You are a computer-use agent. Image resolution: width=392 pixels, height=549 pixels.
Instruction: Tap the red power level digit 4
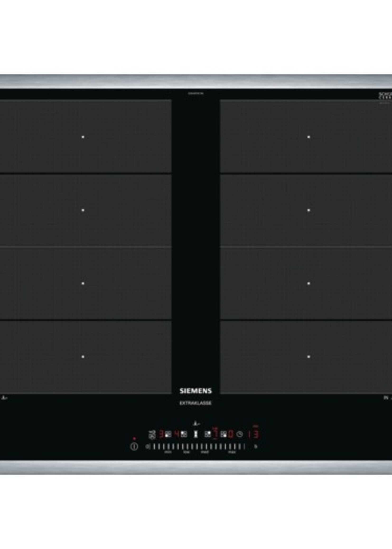click(x=177, y=434)
